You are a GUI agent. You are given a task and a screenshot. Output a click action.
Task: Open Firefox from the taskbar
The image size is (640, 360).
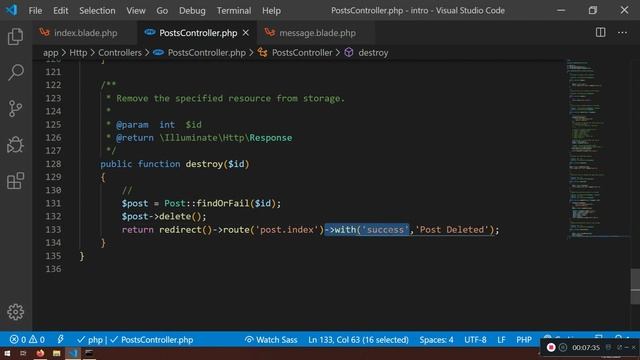(x=40, y=353)
